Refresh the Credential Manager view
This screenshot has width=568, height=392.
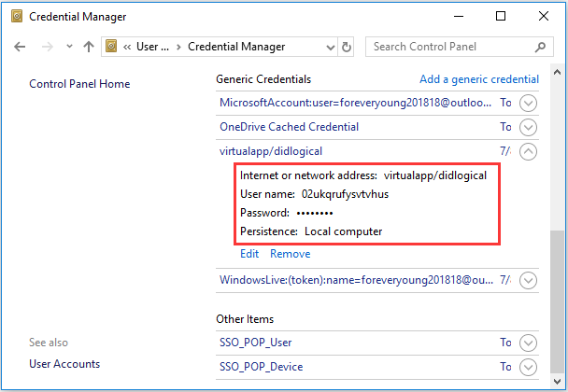347,47
